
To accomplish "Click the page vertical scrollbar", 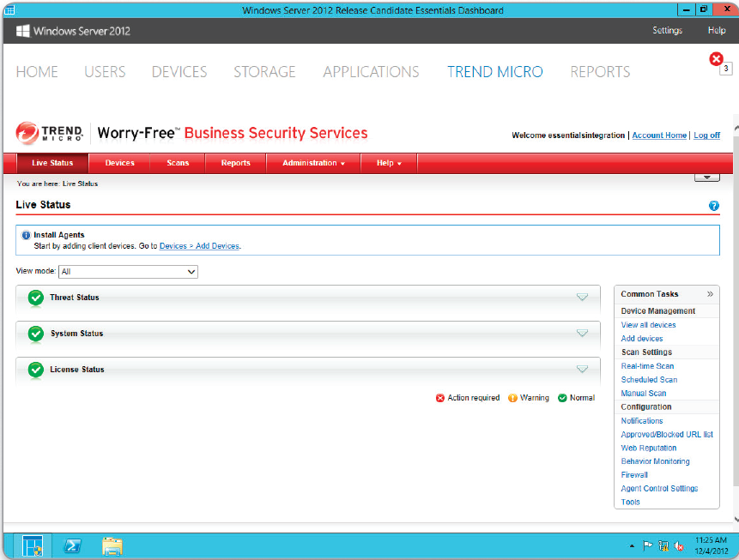I will click(736, 310).
